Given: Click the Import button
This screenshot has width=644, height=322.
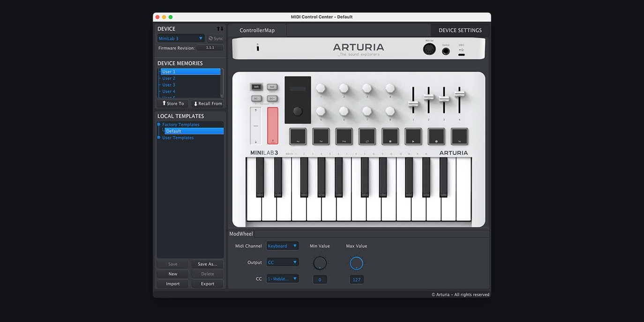Looking at the screenshot, I should 173,284.
